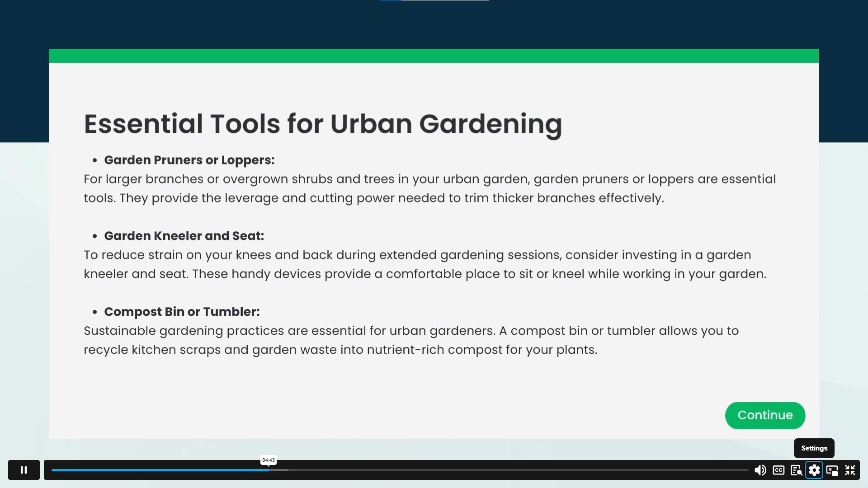Toggle captions off with the CC button
The image size is (868, 488).
(x=778, y=470)
